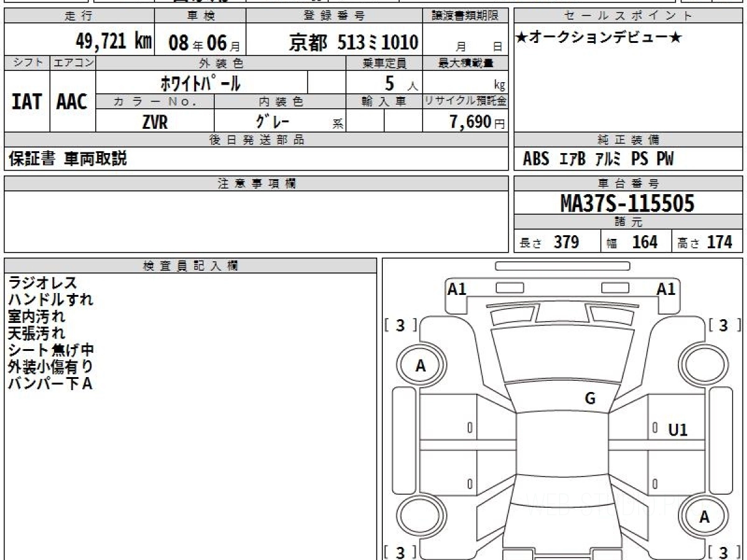Click the G mark on the windshield

pos(590,399)
